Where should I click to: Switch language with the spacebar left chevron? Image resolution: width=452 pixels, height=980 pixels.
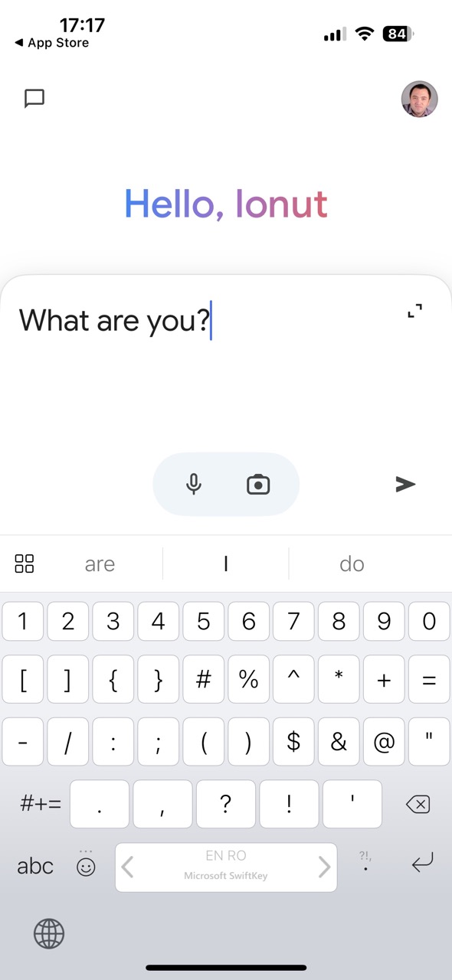tap(129, 867)
